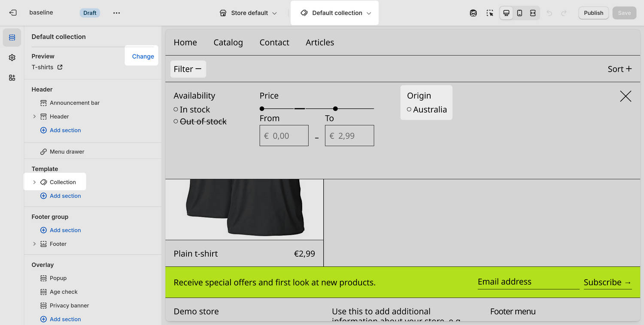The height and width of the screenshot is (325, 644).
Task: Switch to the Catalog tab
Action: [x=228, y=42]
